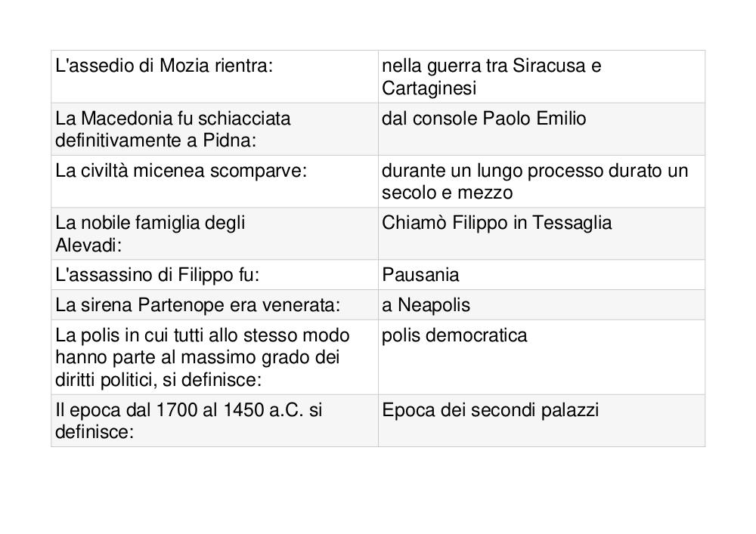Select the question 'L'assassino di Filippo fu:'

pos(215,275)
